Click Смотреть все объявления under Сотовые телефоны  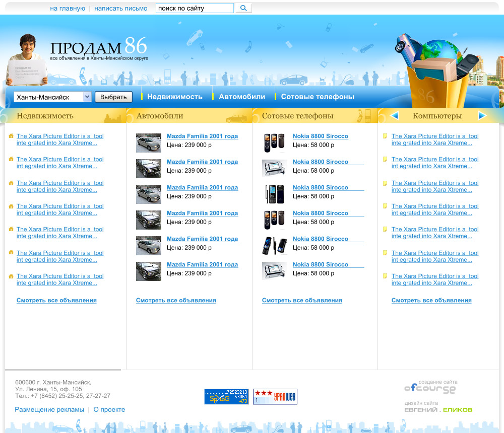coord(302,301)
